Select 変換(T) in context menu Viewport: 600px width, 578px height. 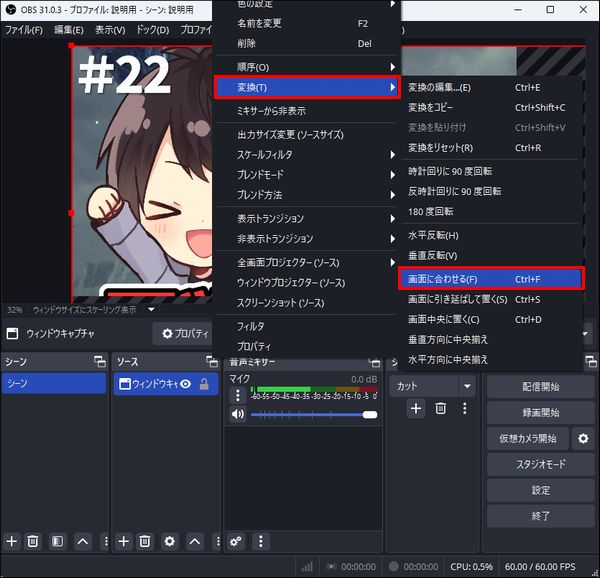pyautogui.click(x=307, y=88)
